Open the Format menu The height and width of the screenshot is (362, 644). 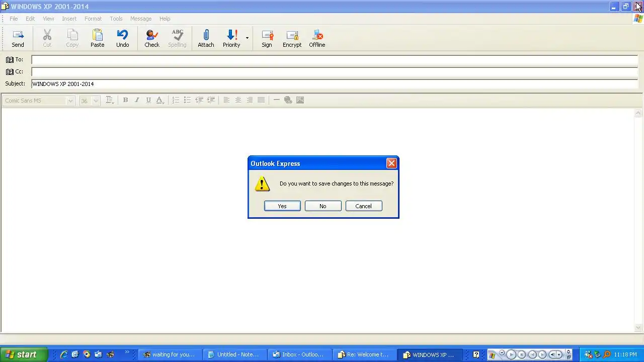coord(93,19)
